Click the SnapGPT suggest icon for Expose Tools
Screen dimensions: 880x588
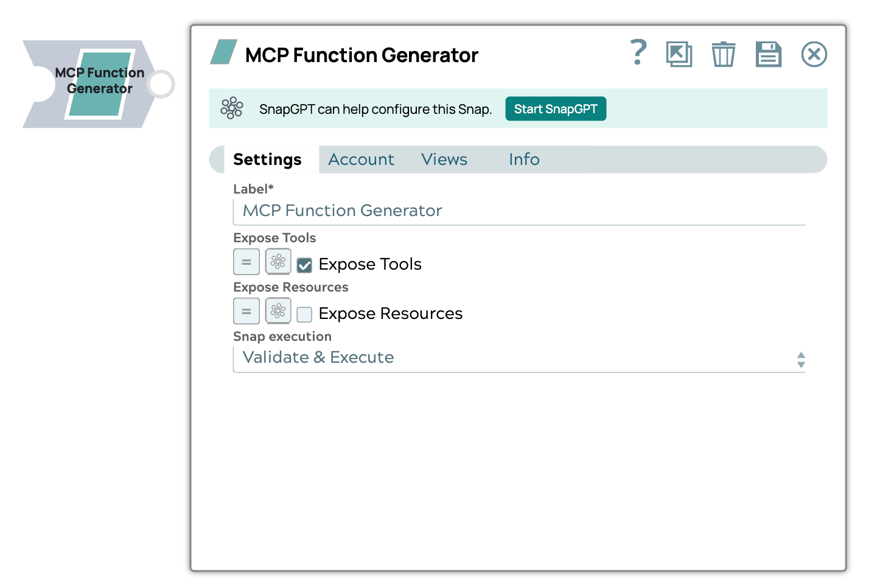pos(278,262)
